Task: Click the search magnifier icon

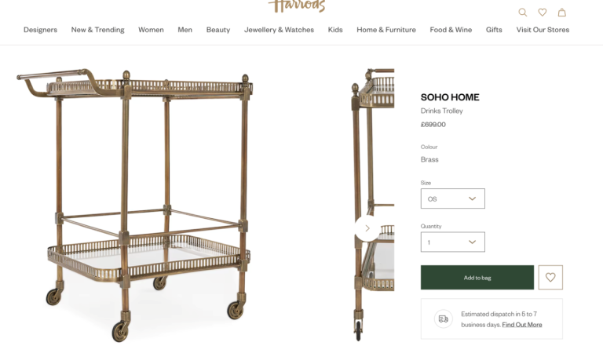Action: pos(523,13)
